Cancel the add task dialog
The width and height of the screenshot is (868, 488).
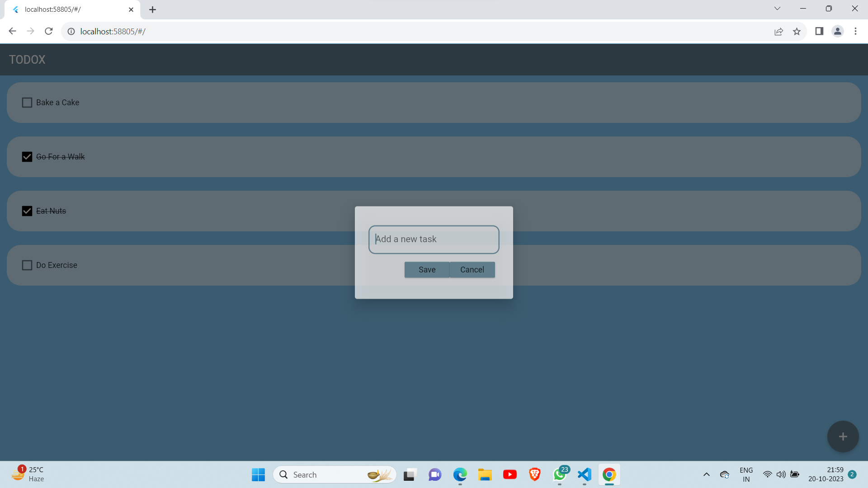[472, 269]
